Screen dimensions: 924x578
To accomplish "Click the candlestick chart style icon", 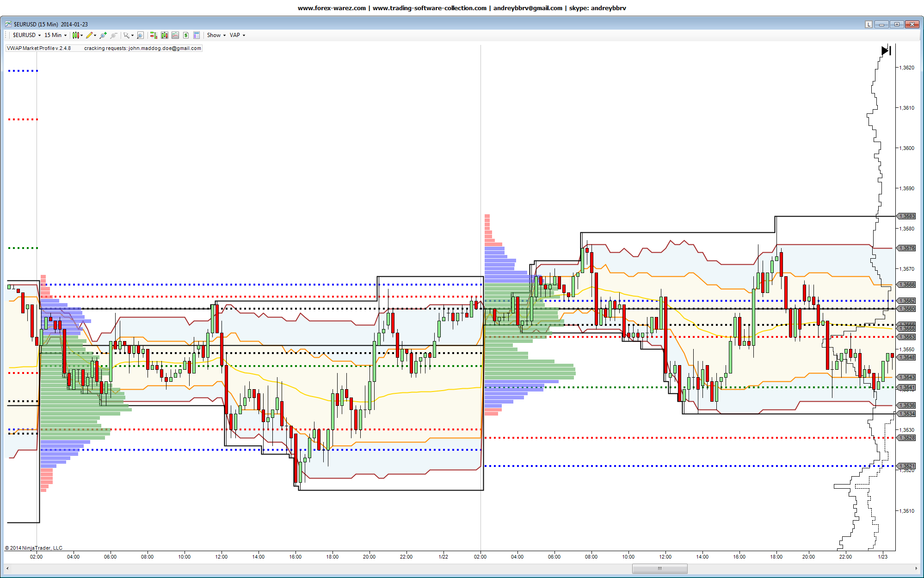I will click(x=76, y=35).
